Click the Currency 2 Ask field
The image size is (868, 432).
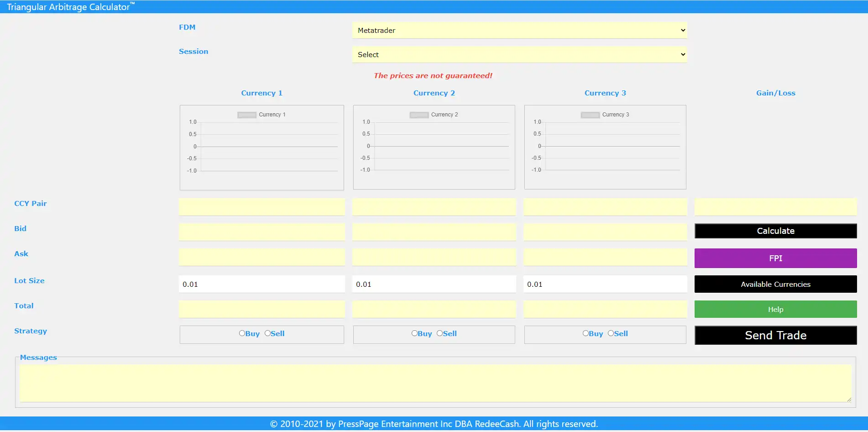point(434,257)
